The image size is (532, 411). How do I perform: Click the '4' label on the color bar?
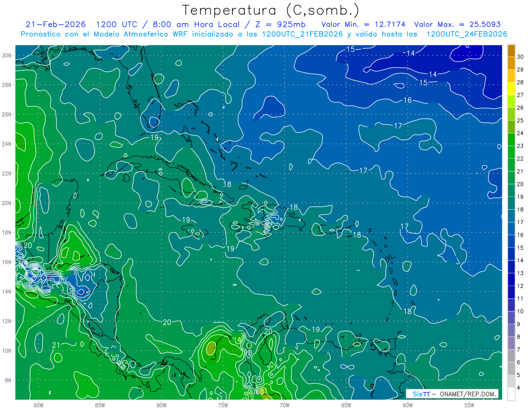[519, 388]
